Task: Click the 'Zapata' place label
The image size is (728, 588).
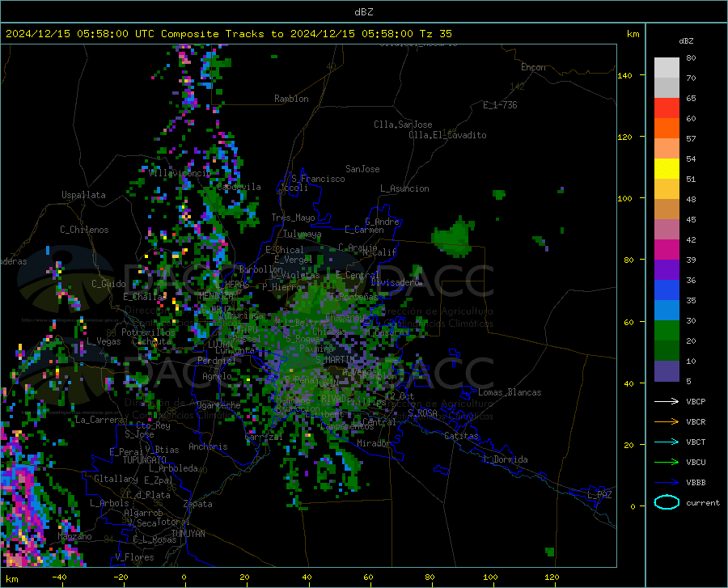Action: pos(198,504)
